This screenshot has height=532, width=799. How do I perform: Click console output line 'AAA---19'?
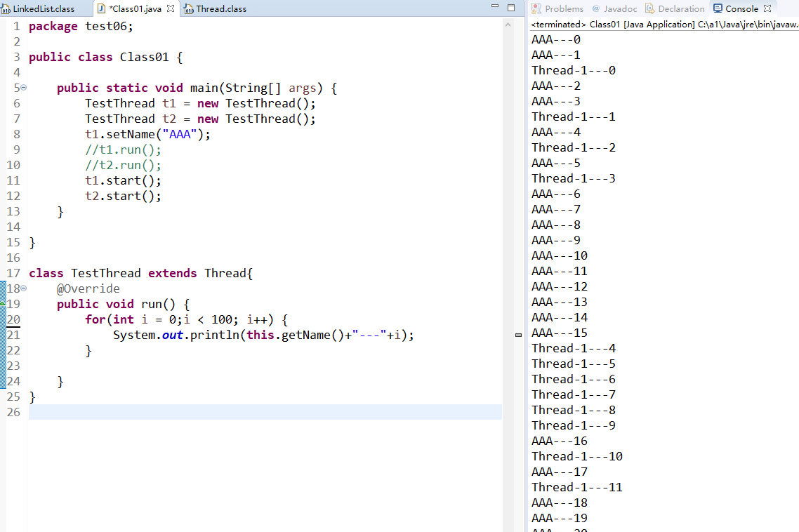point(560,518)
